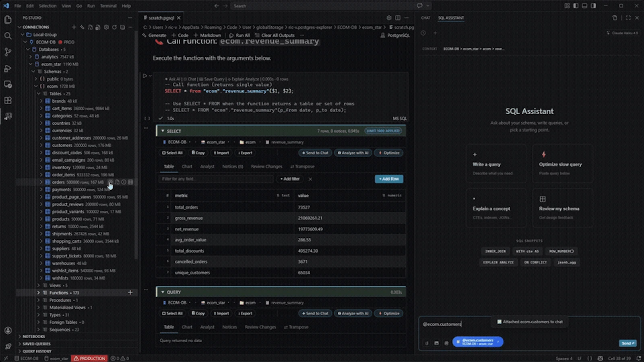Expand the orders table node
Image resolution: width=644 pixels, height=362 pixels.
coord(41,182)
